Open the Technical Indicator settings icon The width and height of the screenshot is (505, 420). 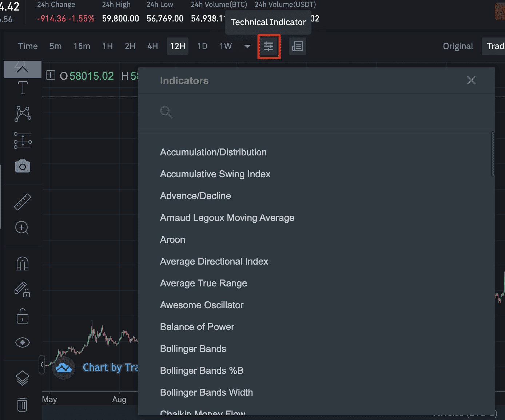tap(269, 46)
